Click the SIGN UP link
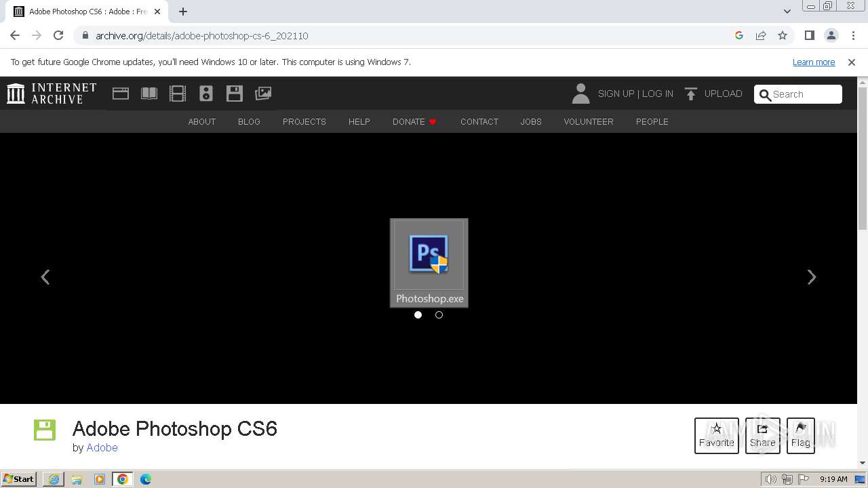Image resolution: width=868 pixels, height=488 pixels. pos(616,94)
